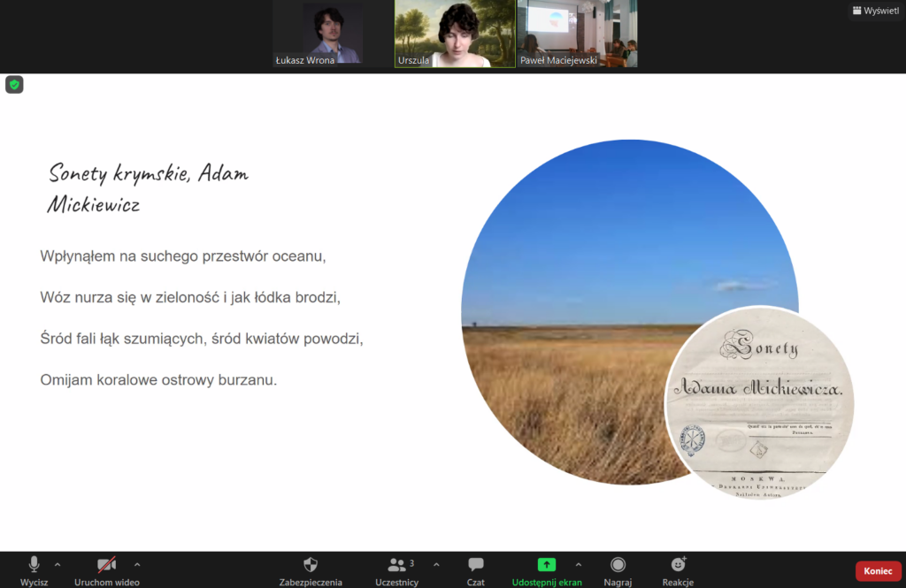Open the Czat chat panel
906x588 pixels.
[x=476, y=565]
